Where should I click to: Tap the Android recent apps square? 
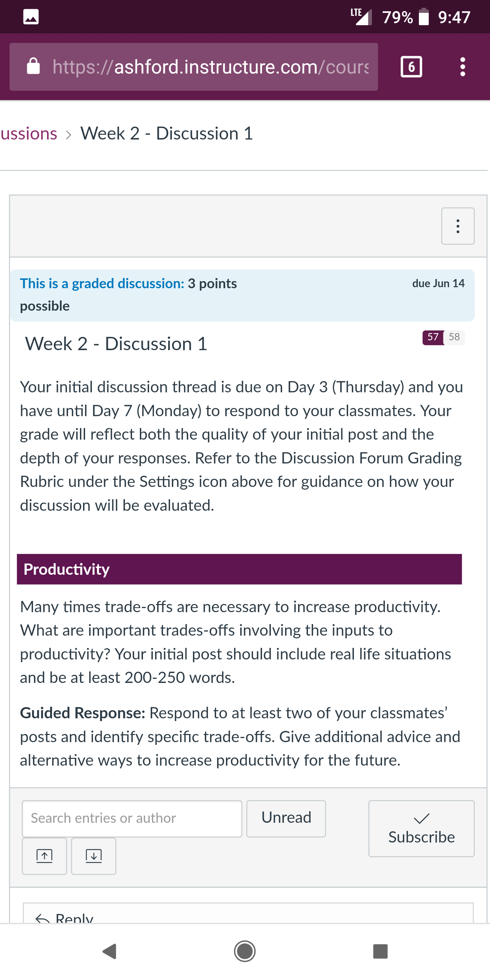click(x=380, y=951)
